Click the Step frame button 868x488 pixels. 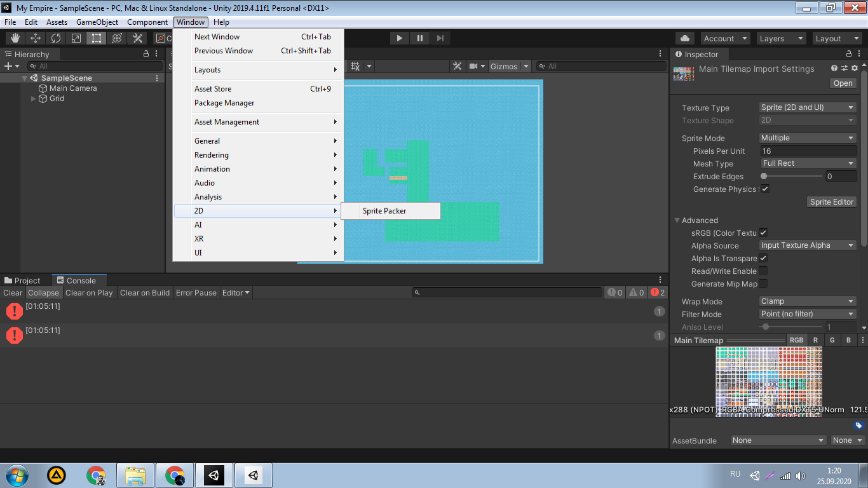tap(440, 38)
